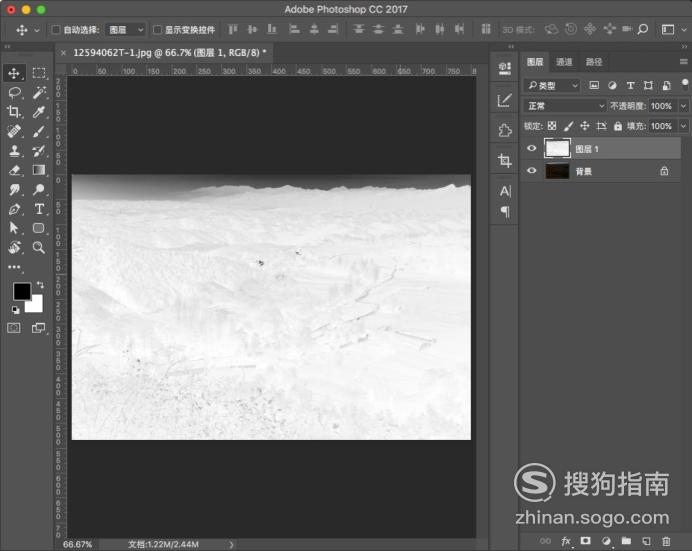This screenshot has height=551, width=692.
Task: Open the extra tools ellipsis menu
Action: (x=14, y=267)
